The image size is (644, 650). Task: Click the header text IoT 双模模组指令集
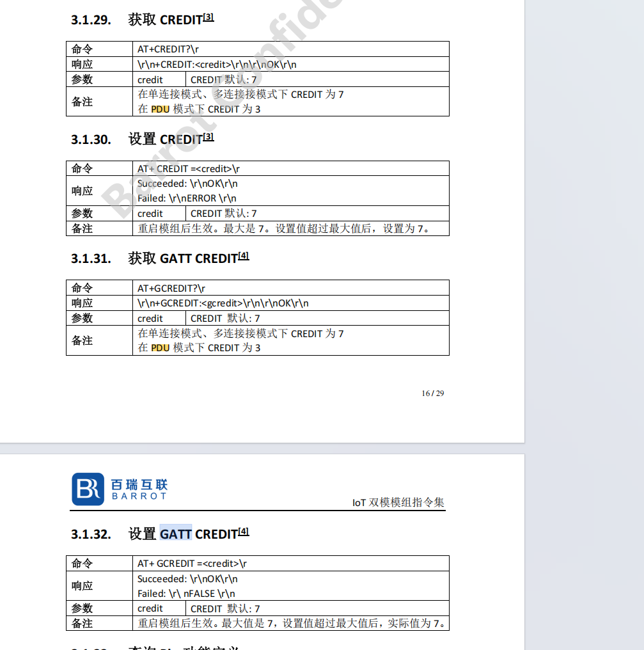(x=398, y=502)
